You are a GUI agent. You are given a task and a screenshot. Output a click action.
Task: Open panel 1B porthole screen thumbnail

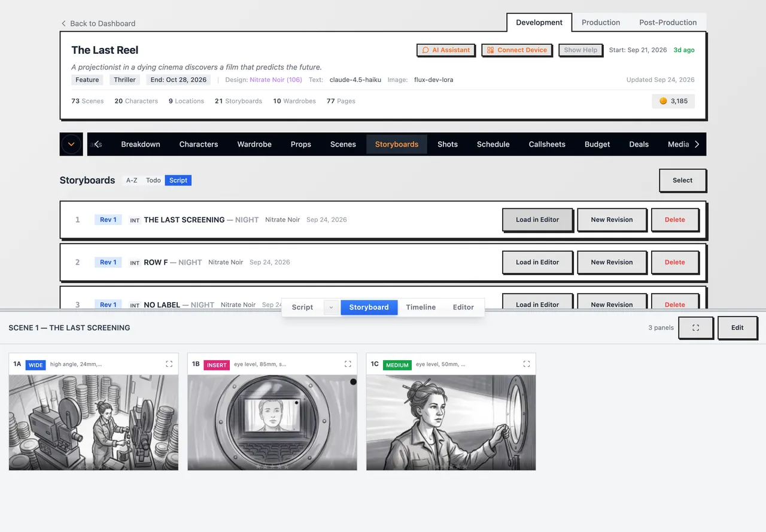272,422
